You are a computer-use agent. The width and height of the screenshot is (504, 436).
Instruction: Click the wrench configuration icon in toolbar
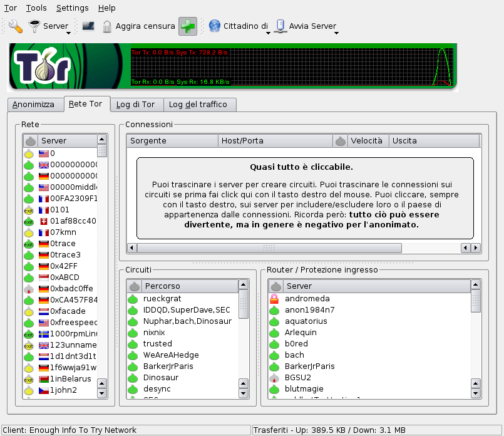15,26
